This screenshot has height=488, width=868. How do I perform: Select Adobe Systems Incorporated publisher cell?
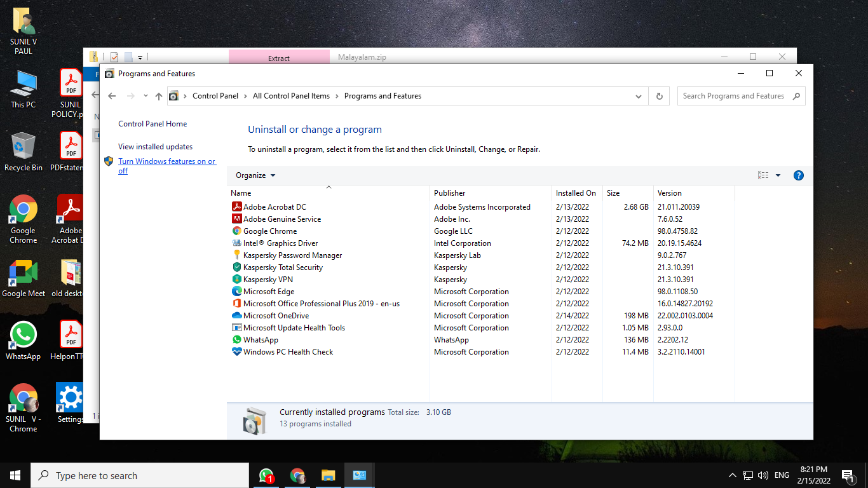pos(482,207)
